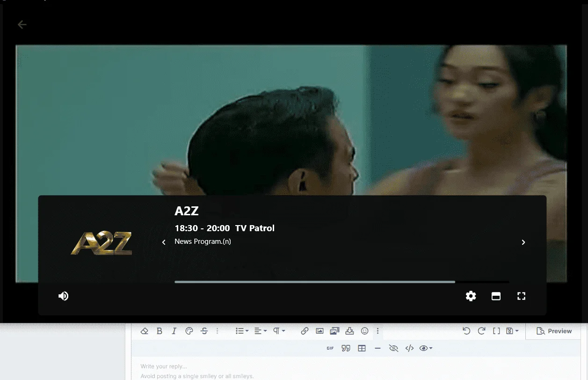Open the paragraph format dropdown
This screenshot has height=380, width=588.
click(x=279, y=331)
